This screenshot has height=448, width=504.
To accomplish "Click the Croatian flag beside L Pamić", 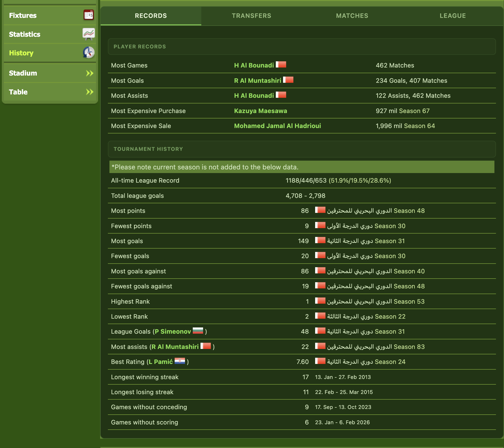I will (180, 361).
